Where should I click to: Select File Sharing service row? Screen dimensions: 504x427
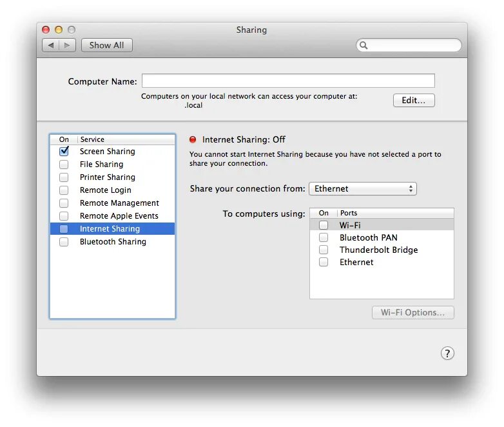coord(113,164)
